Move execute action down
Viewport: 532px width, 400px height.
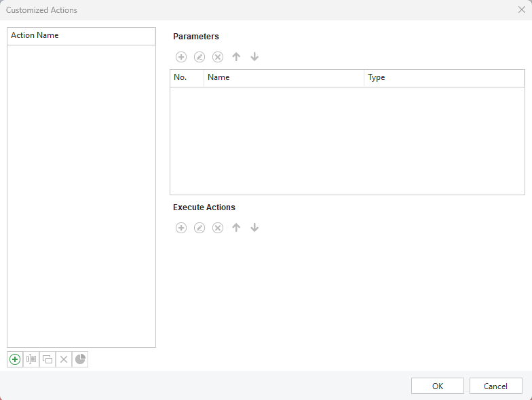[254, 228]
